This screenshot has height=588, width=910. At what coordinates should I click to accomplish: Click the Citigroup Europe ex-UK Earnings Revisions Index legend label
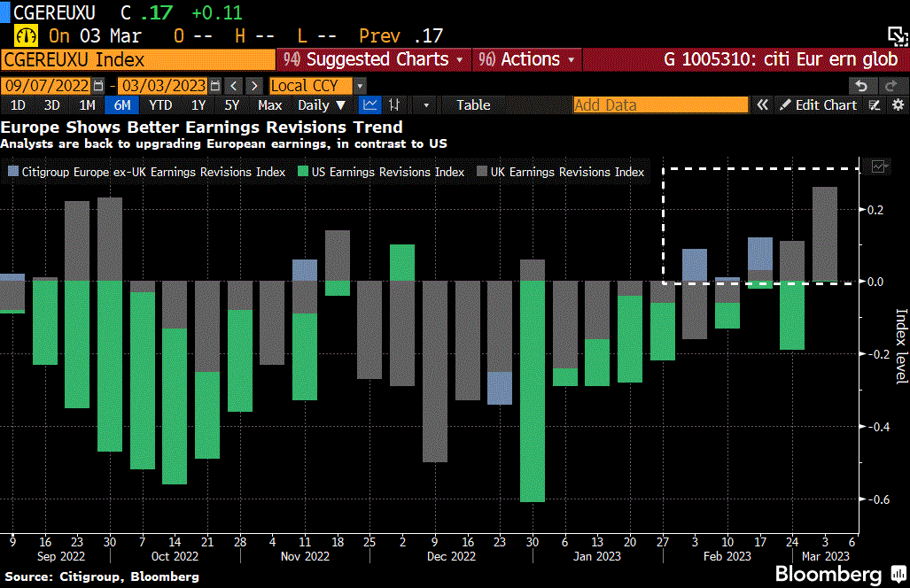pyautogui.click(x=153, y=172)
